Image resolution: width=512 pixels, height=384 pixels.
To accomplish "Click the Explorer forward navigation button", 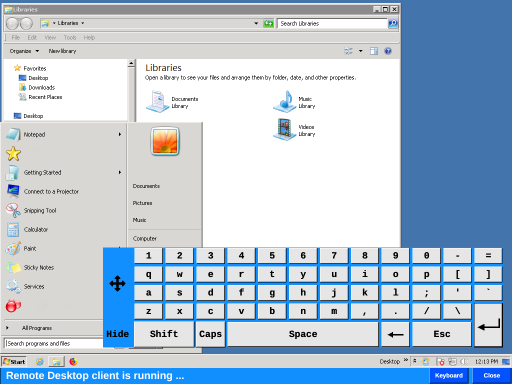I will click(27, 23).
